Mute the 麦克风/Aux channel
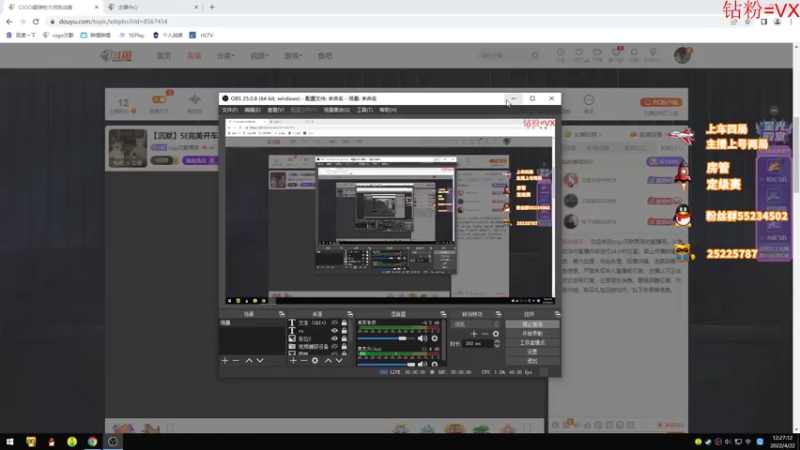 (x=422, y=364)
